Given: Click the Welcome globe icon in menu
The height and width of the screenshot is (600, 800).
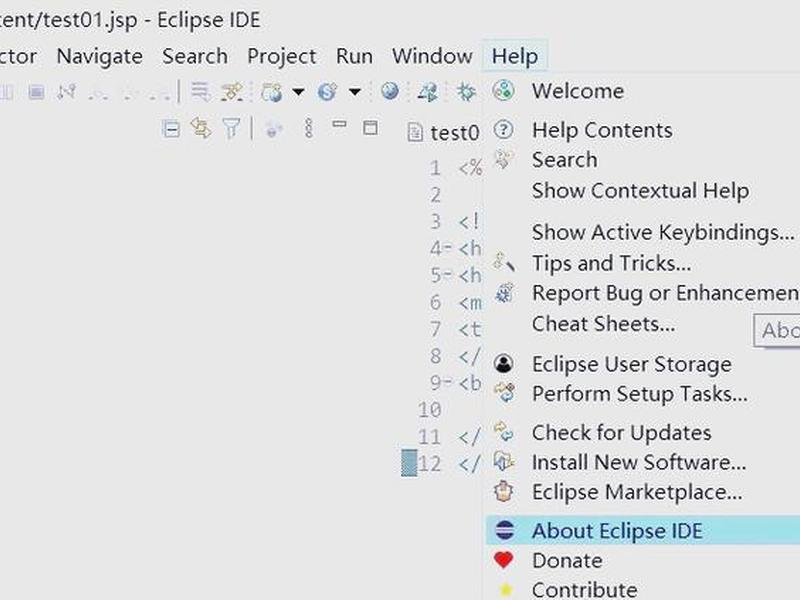Looking at the screenshot, I should [504, 91].
